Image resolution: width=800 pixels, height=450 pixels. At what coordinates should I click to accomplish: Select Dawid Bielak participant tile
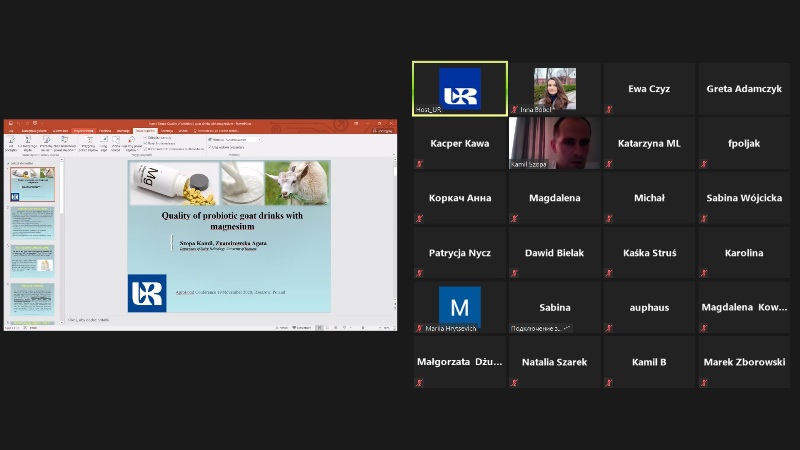tap(555, 253)
